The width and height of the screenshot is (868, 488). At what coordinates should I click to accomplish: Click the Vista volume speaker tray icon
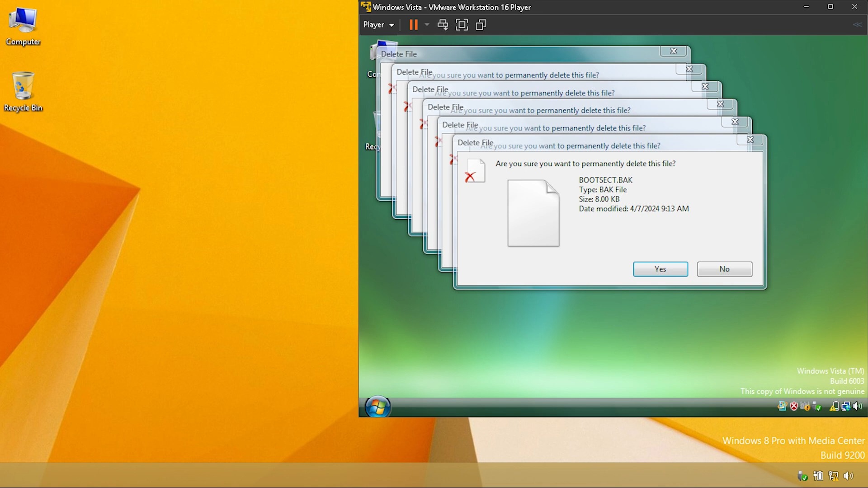click(857, 406)
